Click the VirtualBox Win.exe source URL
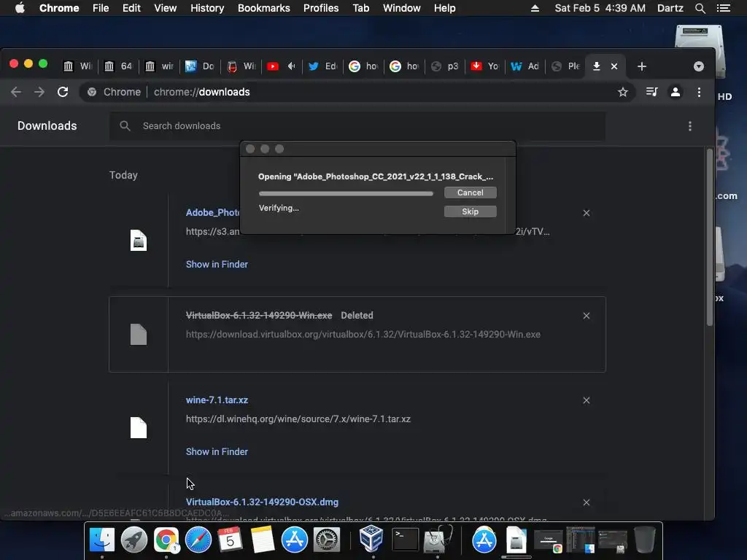 click(363, 334)
